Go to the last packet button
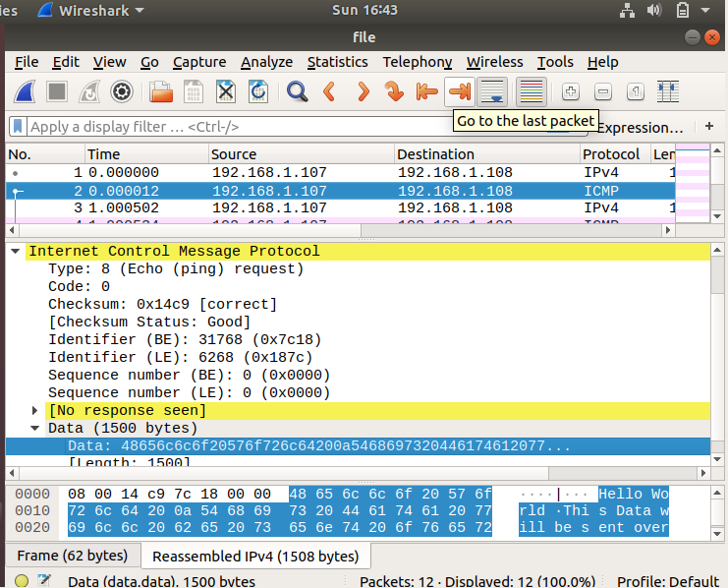 pyautogui.click(x=459, y=92)
